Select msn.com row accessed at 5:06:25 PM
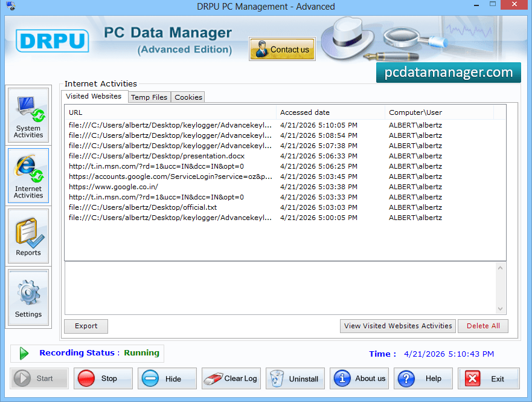 coord(285,166)
